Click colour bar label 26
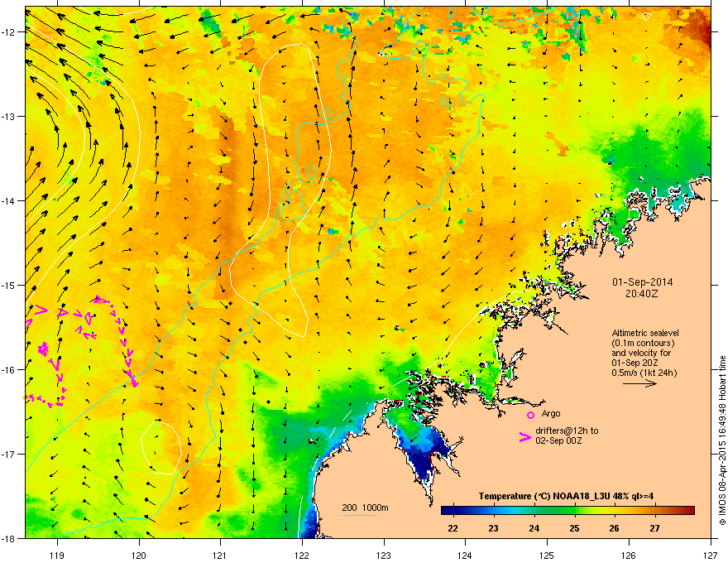This screenshot has height=563, width=728. coord(614,528)
